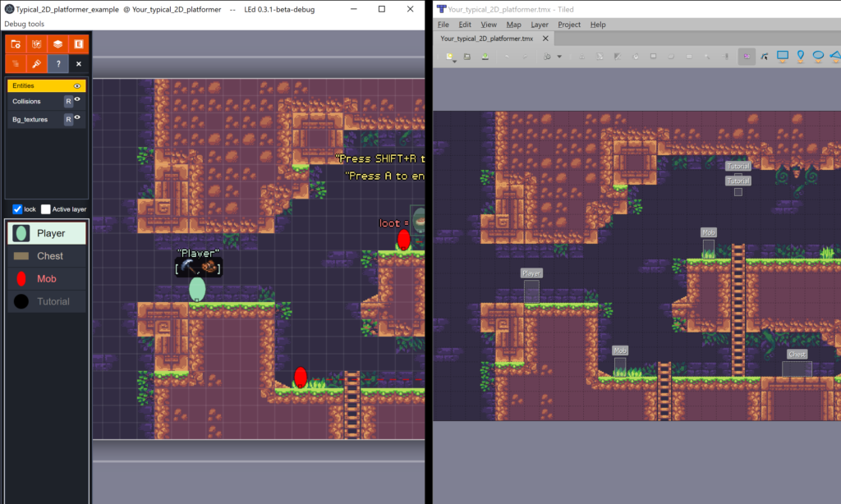Select the Tutorial entity in the list
The image size is (841, 504).
(x=46, y=301)
